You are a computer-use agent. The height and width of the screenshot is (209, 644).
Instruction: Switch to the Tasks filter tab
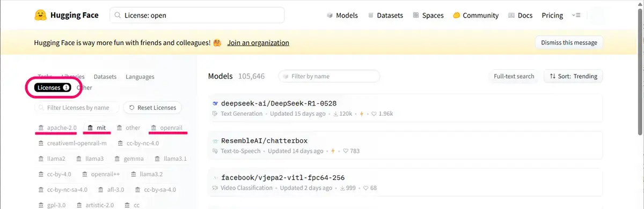tap(45, 77)
